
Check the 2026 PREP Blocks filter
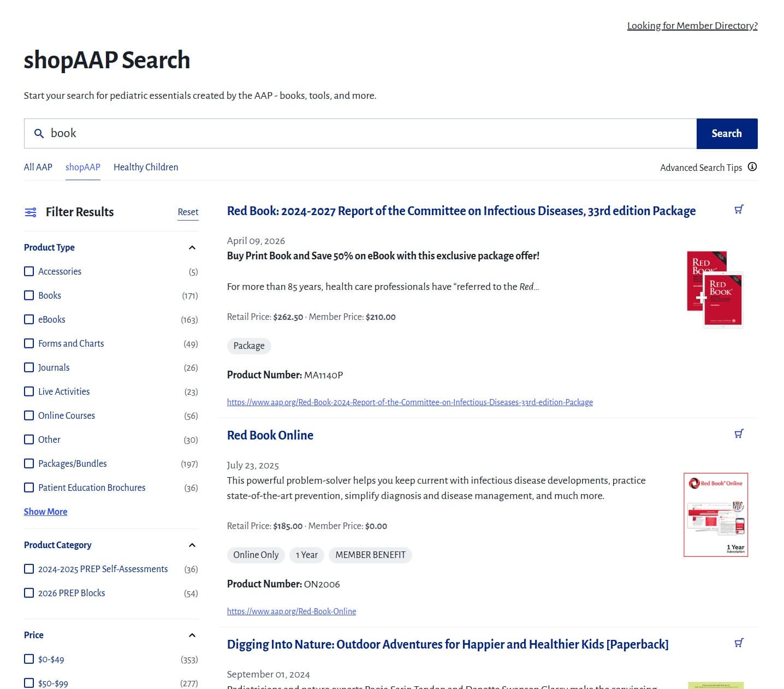(29, 593)
